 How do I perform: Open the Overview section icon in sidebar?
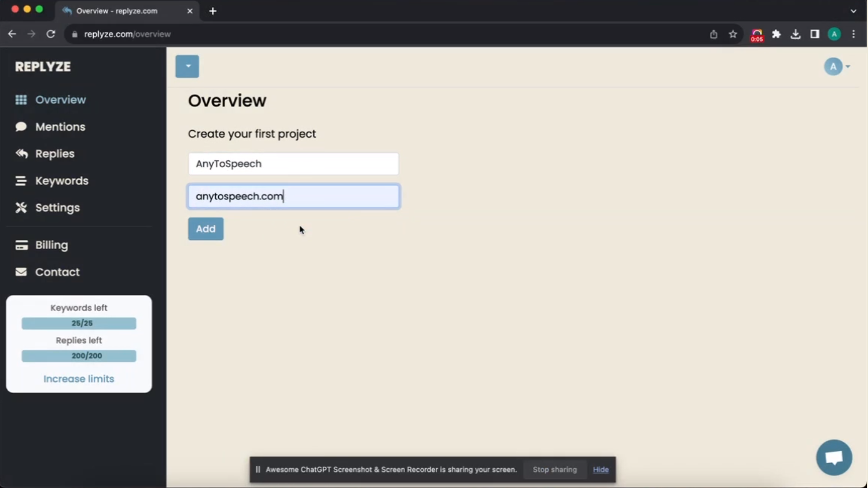point(21,99)
